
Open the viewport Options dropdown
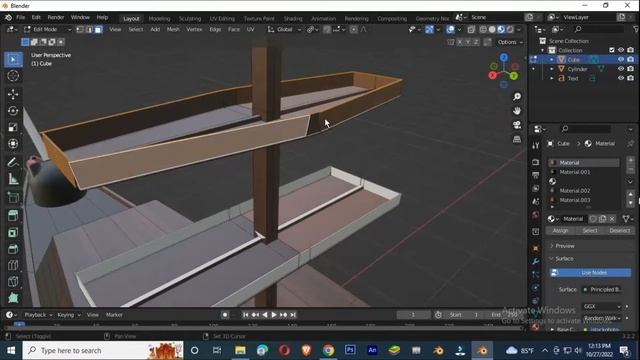pos(509,42)
